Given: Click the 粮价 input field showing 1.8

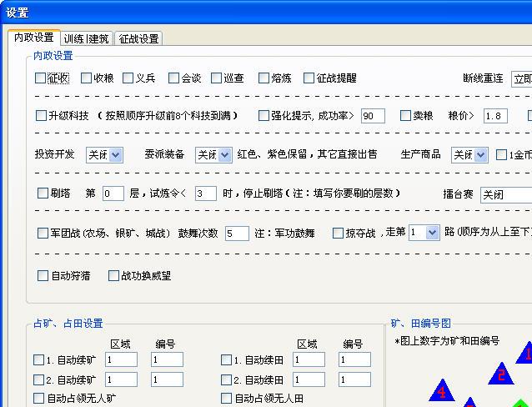Looking at the screenshot, I should pos(494,116).
